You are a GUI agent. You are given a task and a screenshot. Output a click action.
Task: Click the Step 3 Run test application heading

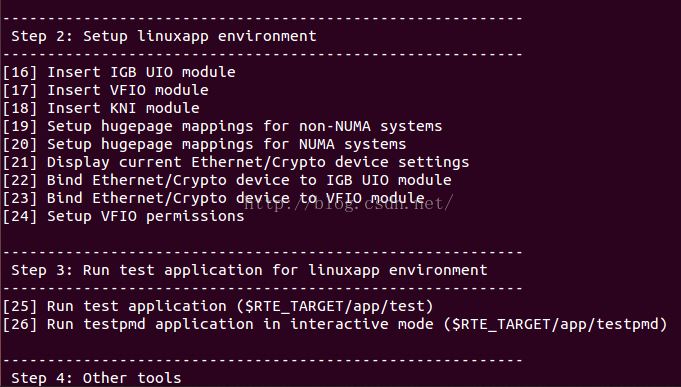(x=249, y=270)
